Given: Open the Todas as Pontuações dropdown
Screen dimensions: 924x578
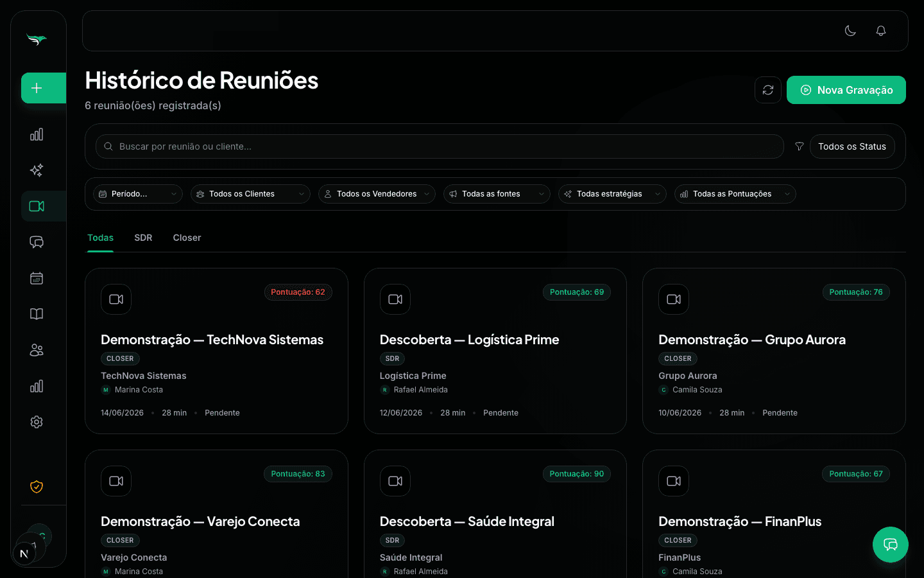Looking at the screenshot, I should (735, 194).
